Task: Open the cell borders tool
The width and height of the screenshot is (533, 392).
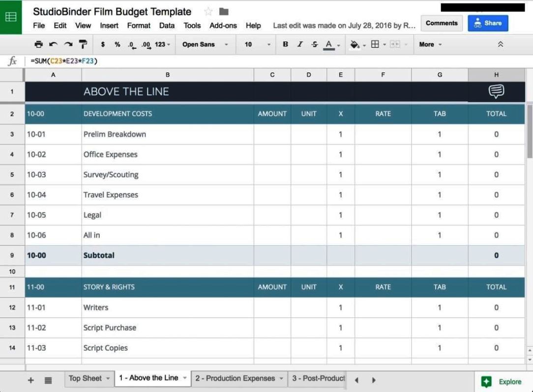Action: (x=375, y=44)
